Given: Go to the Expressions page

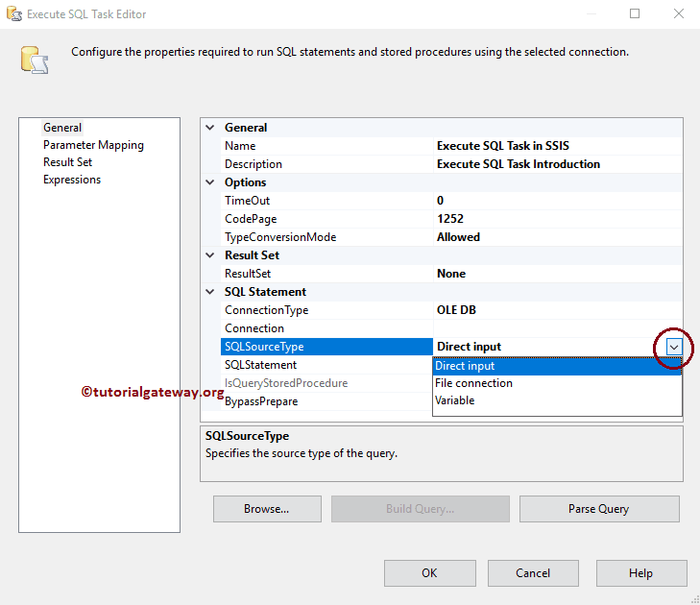Looking at the screenshot, I should click(72, 180).
